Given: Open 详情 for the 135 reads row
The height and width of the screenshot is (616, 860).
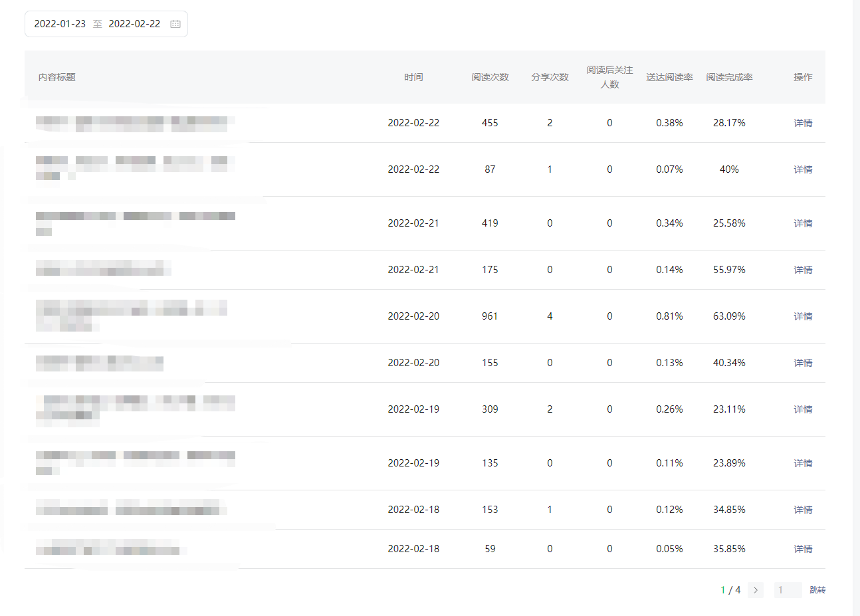Looking at the screenshot, I should (x=803, y=463).
